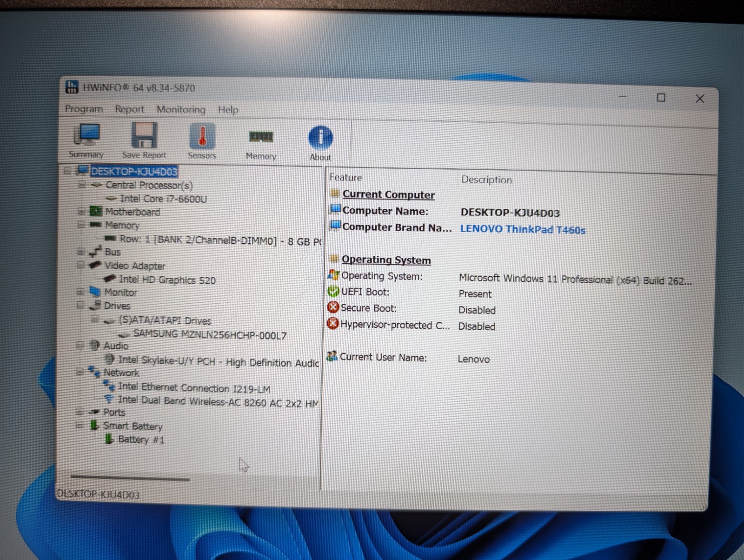Open the Help menu
The image size is (744, 560).
pos(228,110)
